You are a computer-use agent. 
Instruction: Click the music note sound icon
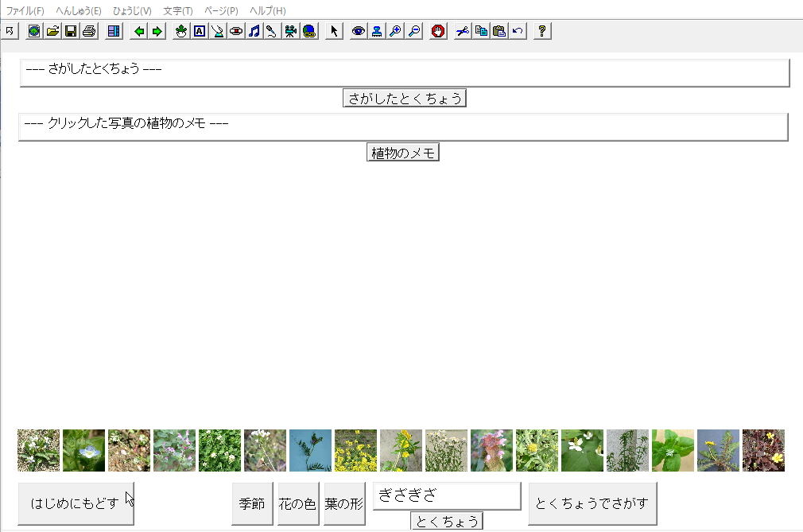[x=254, y=31]
